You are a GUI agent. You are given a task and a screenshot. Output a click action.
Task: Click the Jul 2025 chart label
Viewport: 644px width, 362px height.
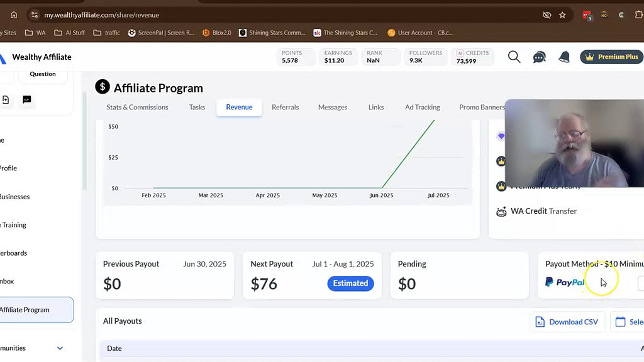click(438, 195)
